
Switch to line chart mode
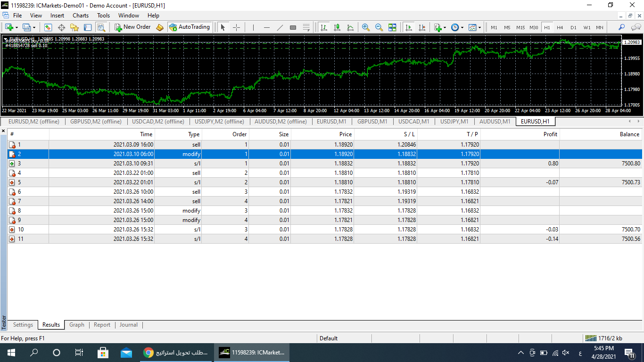point(350,27)
